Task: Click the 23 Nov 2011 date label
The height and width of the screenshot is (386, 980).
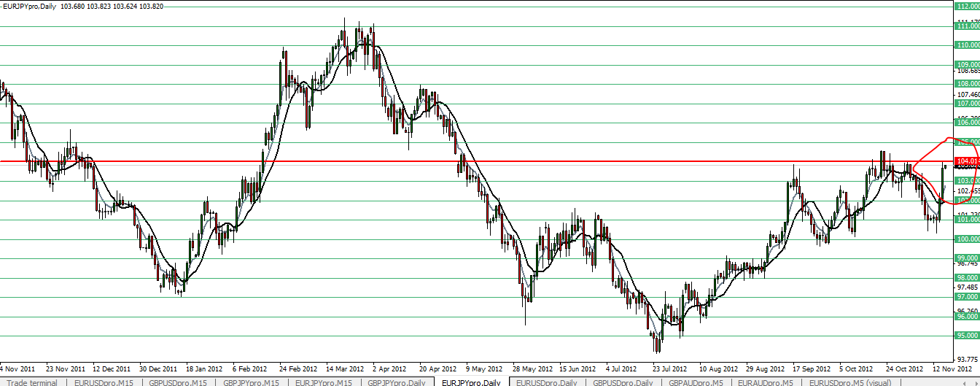Action: (x=66, y=368)
